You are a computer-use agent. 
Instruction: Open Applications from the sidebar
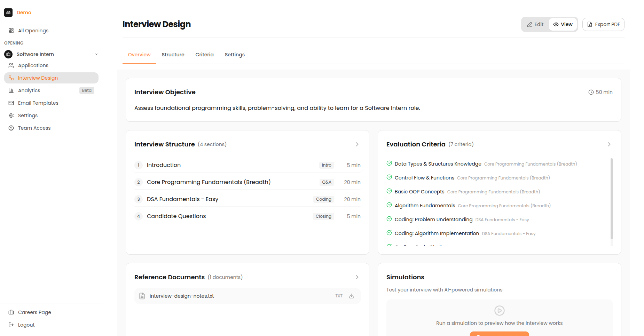33,65
